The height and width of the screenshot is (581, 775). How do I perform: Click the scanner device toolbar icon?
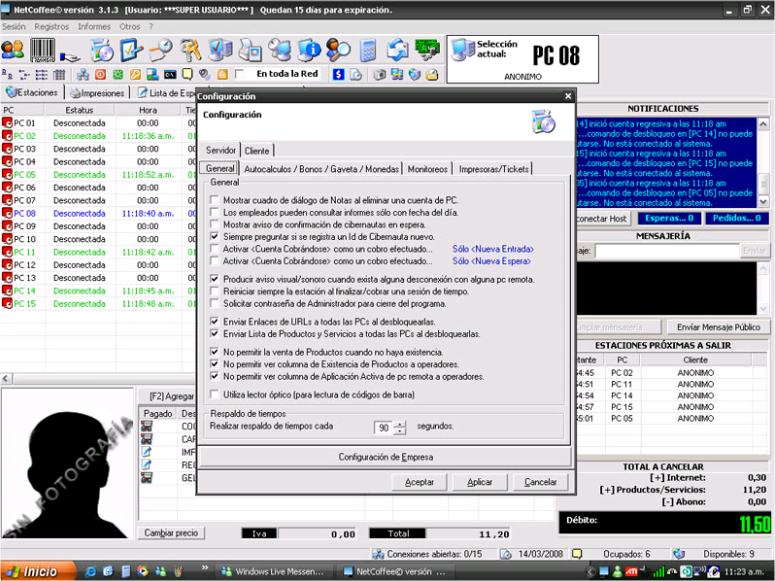(70, 56)
